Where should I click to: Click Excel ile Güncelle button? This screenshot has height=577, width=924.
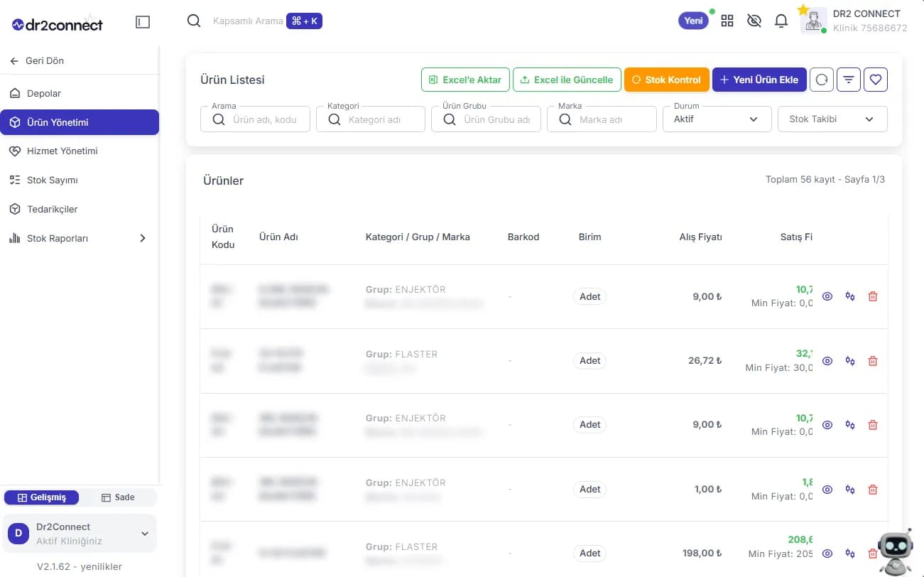[x=567, y=80]
